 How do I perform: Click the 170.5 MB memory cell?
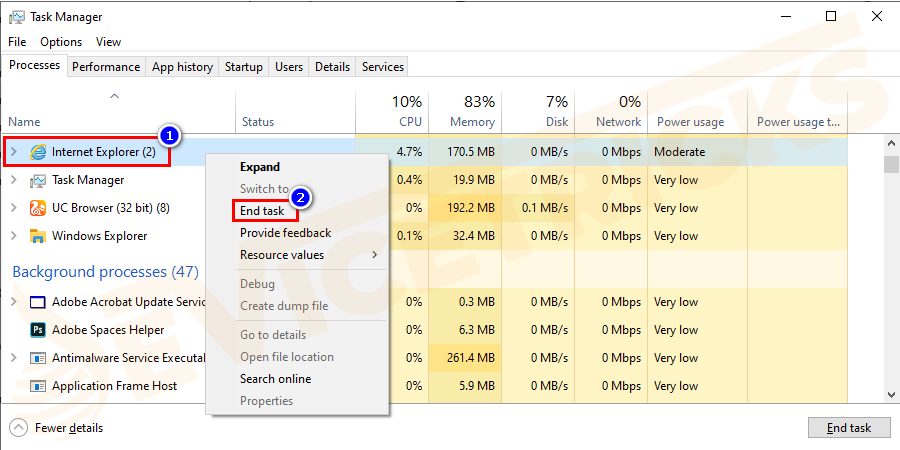tap(465, 152)
